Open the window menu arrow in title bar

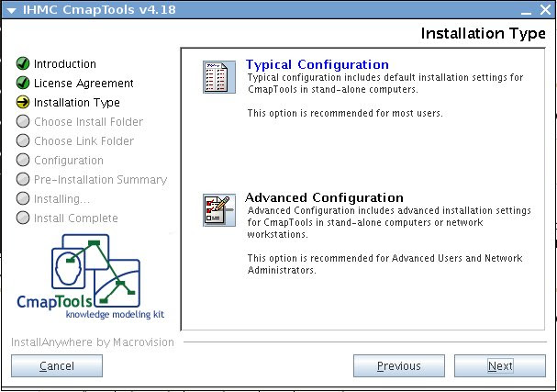[x=12, y=10]
